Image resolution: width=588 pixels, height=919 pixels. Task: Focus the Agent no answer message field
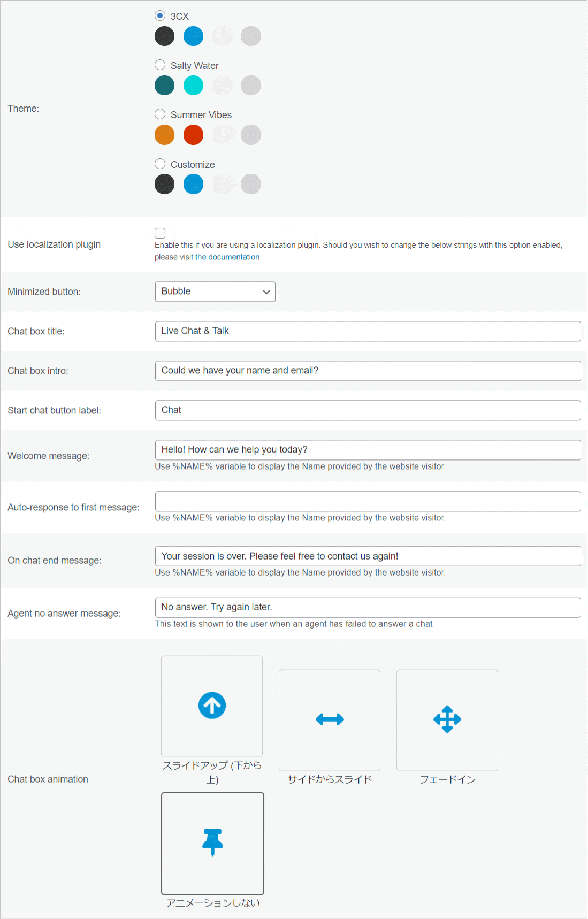tap(368, 607)
